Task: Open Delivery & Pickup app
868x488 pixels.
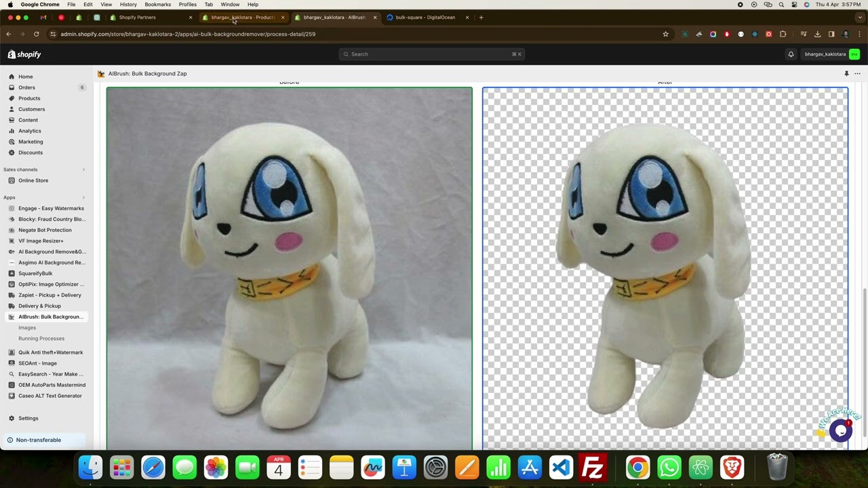Action: click(39, 306)
